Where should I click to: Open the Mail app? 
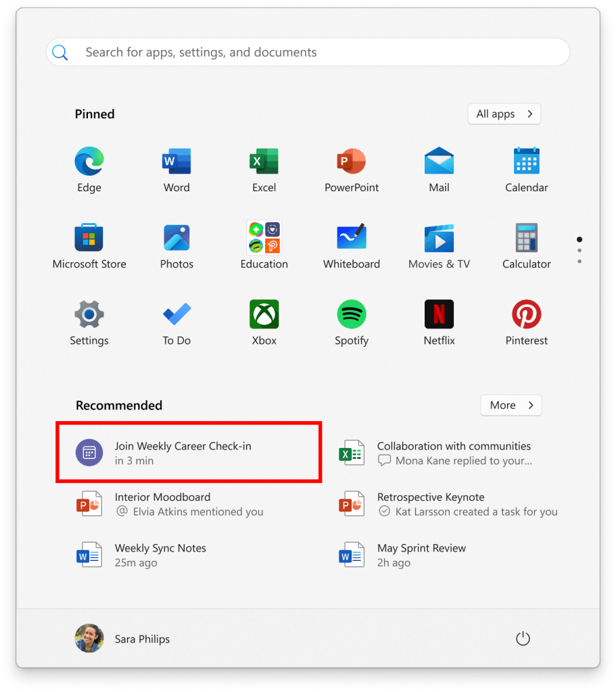tap(439, 170)
